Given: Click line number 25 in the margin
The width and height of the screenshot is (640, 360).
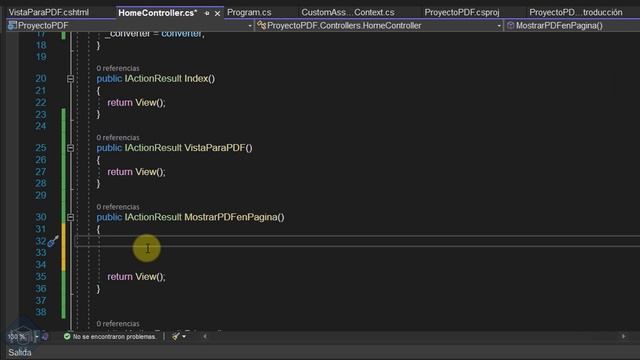Looking at the screenshot, I should pos(41,148).
